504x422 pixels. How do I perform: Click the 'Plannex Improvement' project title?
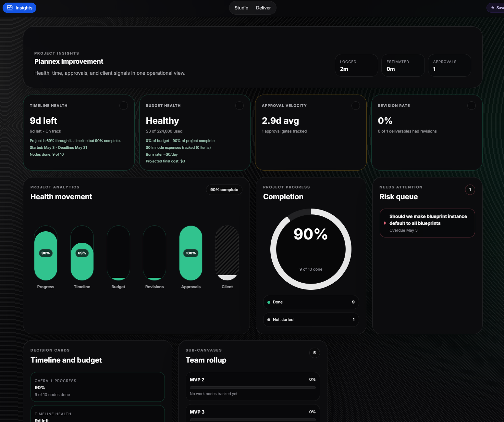click(69, 61)
